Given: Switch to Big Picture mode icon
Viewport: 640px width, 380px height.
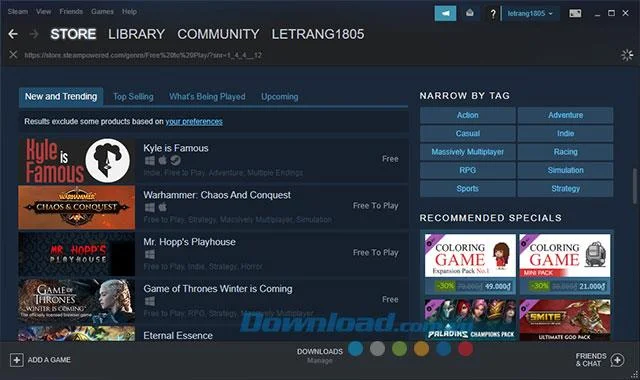Looking at the screenshot, I should [x=575, y=13].
